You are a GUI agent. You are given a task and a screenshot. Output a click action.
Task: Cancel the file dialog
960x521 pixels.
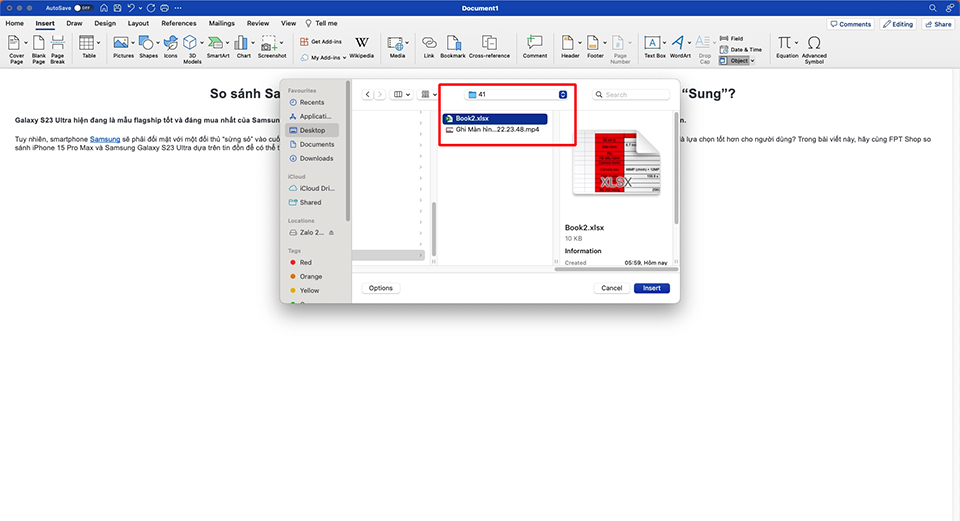(611, 288)
